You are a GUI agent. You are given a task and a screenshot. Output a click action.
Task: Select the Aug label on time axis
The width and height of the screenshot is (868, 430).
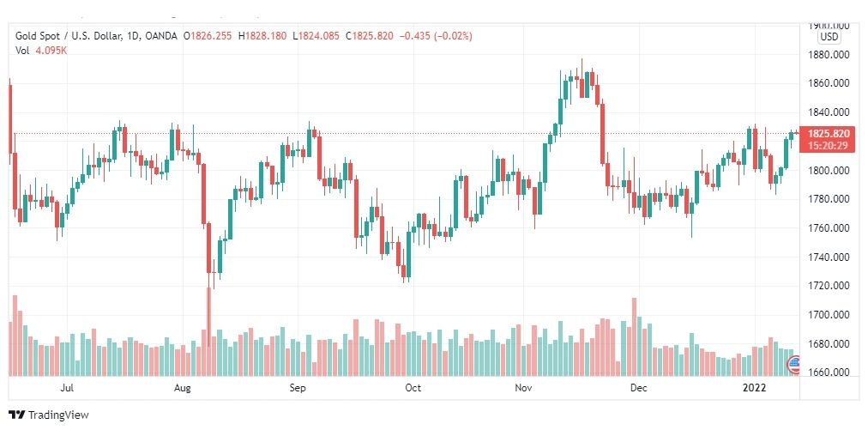pyautogui.click(x=182, y=388)
